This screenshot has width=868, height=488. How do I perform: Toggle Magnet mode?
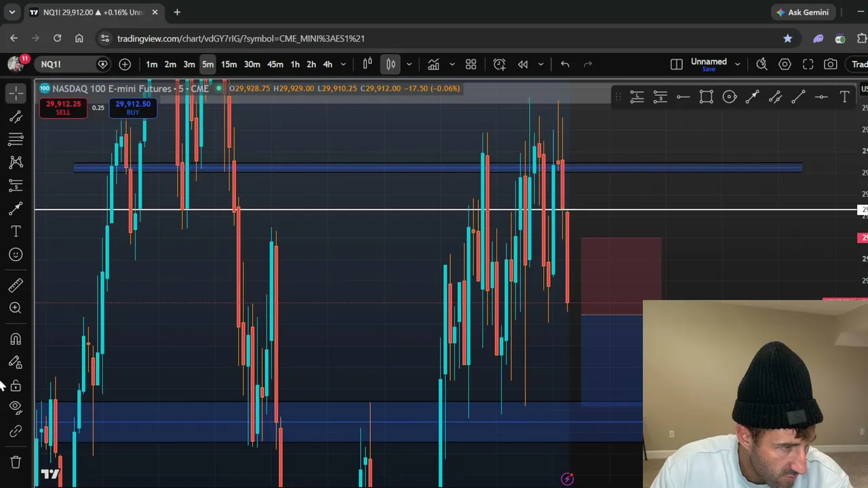click(x=16, y=339)
